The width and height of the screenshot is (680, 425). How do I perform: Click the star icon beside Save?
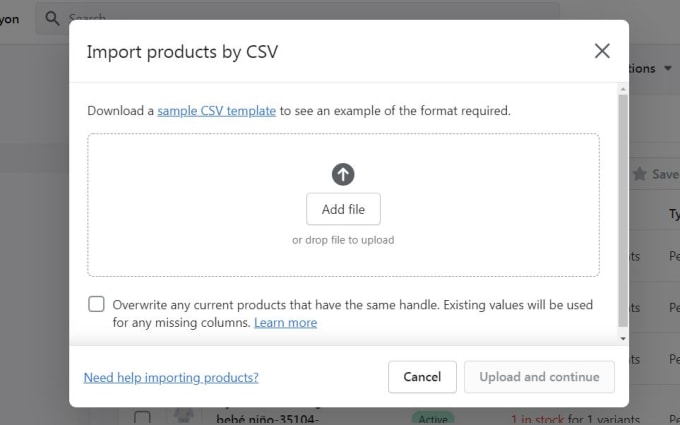click(x=639, y=174)
